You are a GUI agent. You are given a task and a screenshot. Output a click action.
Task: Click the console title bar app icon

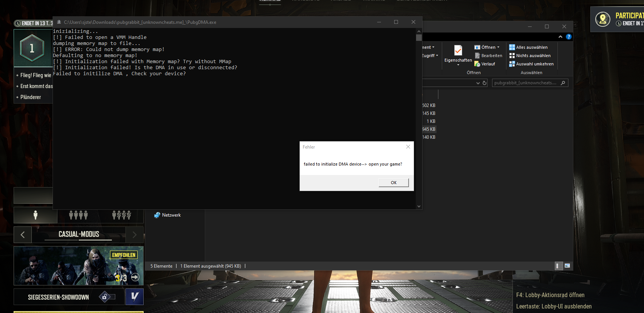click(x=59, y=22)
